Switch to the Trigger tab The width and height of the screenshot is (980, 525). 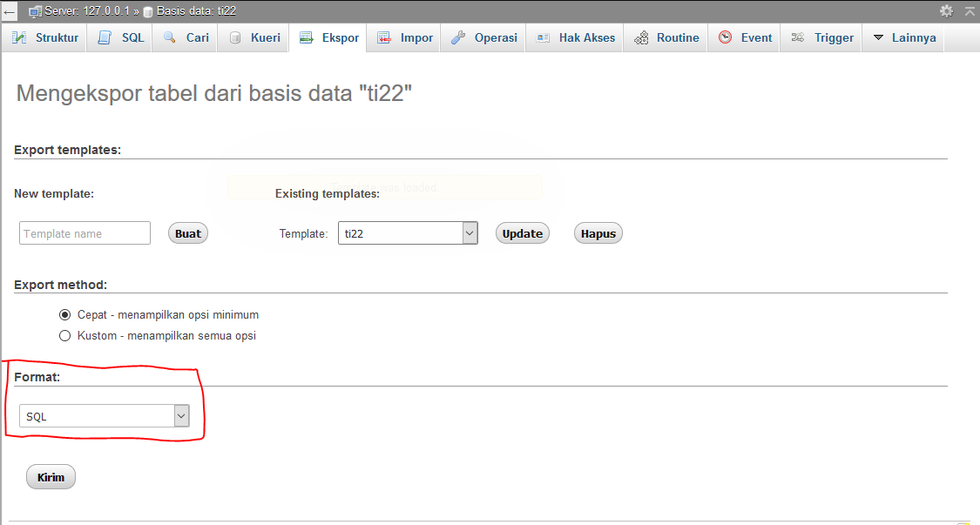821,37
